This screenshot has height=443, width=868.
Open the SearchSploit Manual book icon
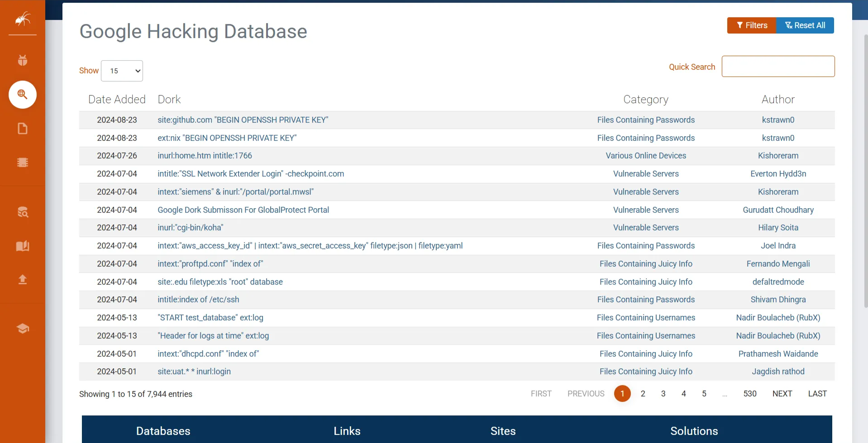coord(22,246)
